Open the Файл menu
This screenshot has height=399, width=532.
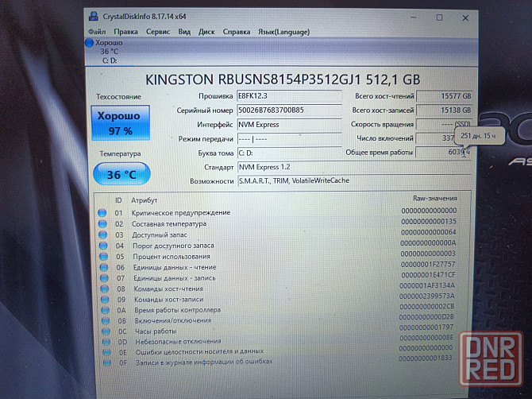pos(97,32)
